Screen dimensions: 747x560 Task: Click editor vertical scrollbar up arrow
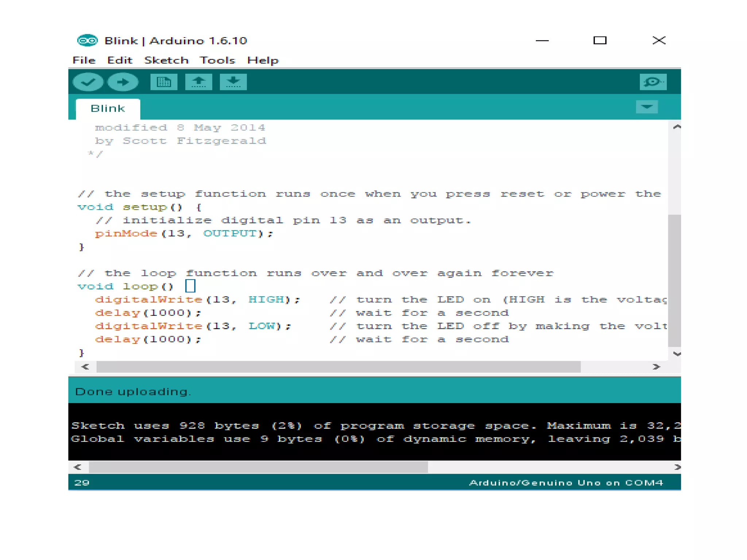[677, 127]
